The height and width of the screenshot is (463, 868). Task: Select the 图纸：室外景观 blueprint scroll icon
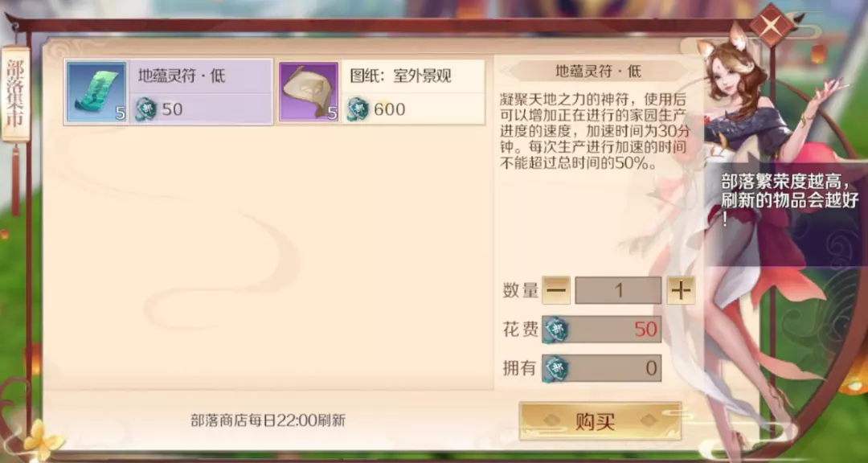pos(309,92)
